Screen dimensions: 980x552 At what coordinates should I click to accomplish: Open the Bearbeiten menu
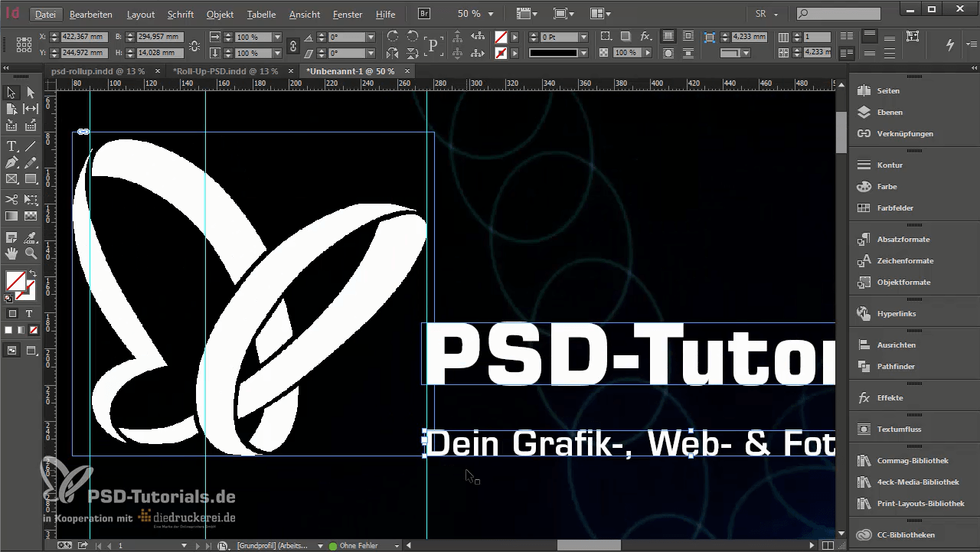[x=90, y=14]
